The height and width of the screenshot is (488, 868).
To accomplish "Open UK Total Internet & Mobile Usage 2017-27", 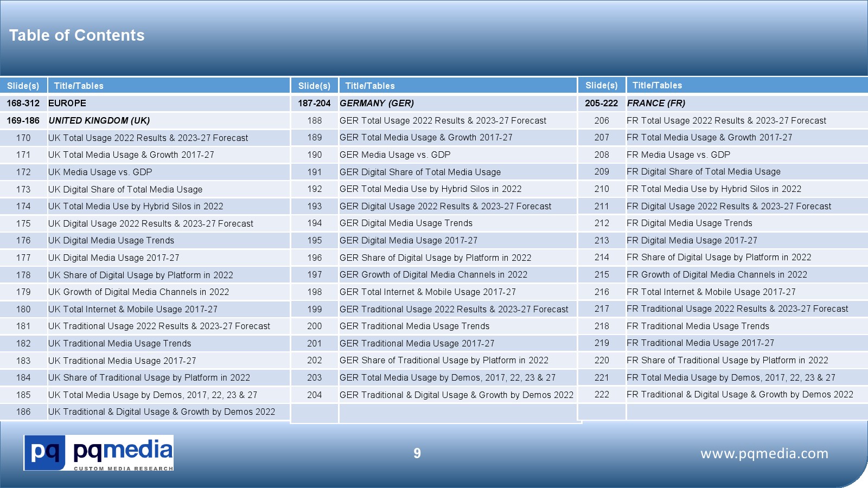I will click(x=133, y=309).
